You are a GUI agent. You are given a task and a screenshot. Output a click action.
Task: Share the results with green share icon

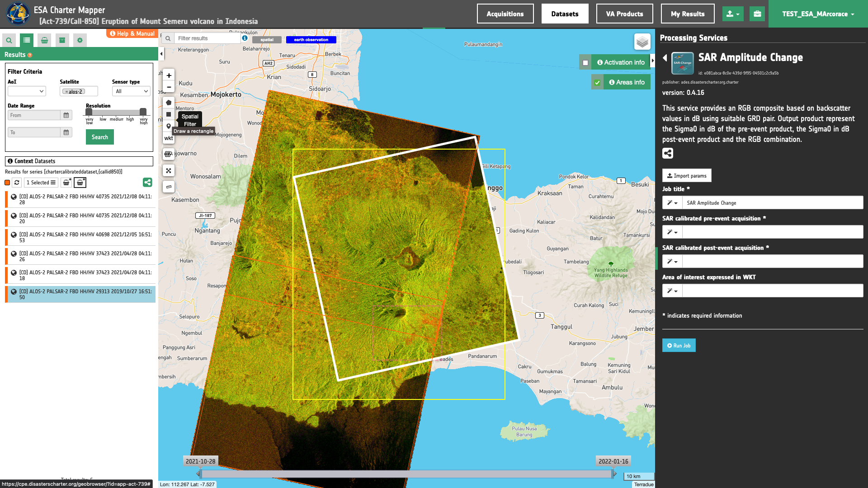pyautogui.click(x=147, y=183)
